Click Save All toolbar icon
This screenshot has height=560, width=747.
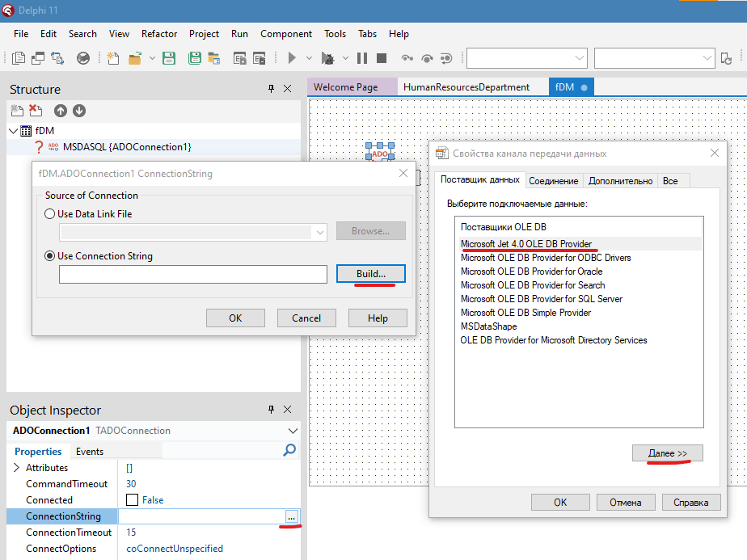click(194, 58)
